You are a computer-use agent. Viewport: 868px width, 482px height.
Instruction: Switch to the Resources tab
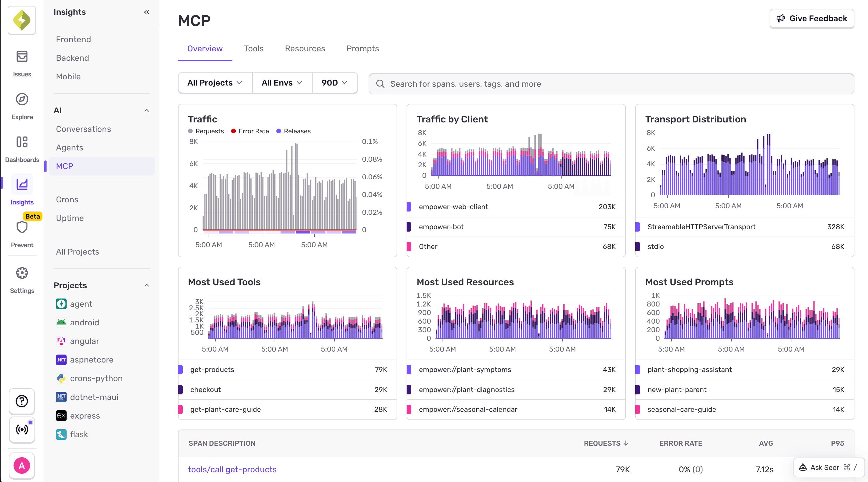(x=305, y=49)
